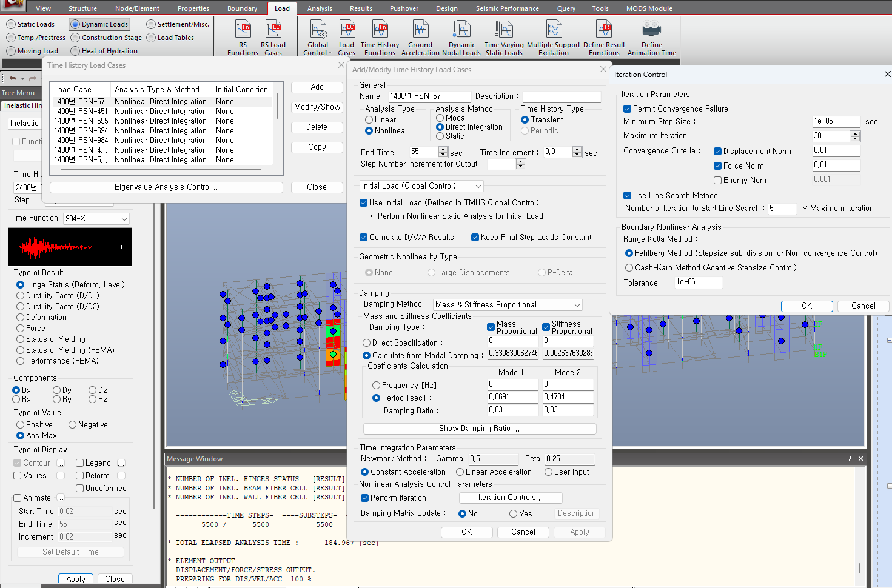The width and height of the screenshot is (892, 588).
Task: Pin the Message Window panel
Action: pos(849,459)
